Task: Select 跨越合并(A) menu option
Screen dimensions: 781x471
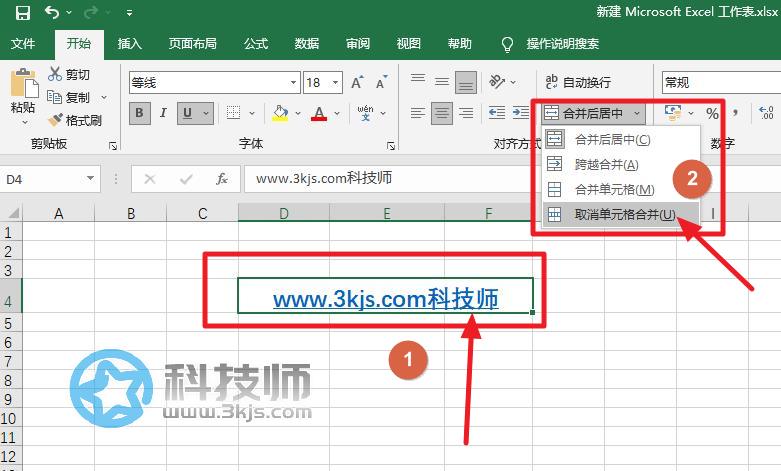Action: pos(621,164)
